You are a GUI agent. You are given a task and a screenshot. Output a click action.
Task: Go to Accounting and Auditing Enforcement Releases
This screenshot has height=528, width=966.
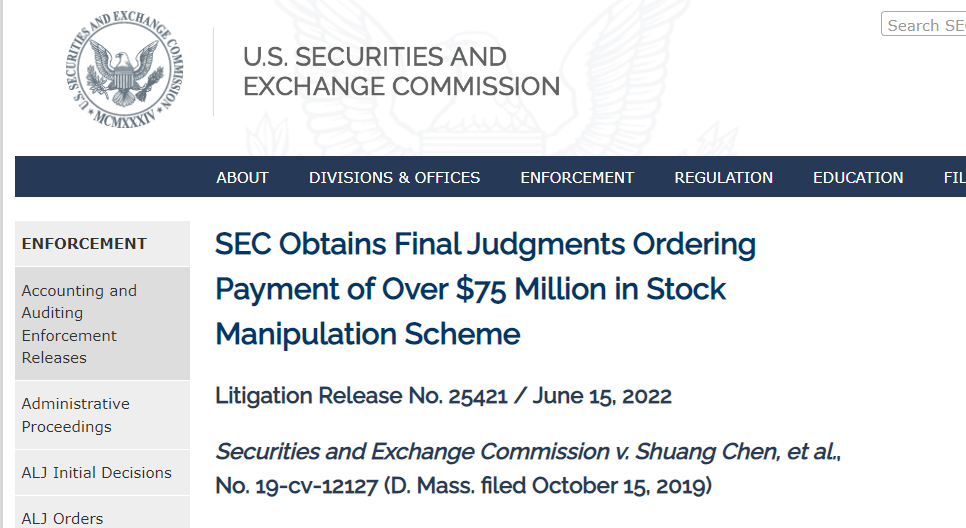tap(79, 324)
